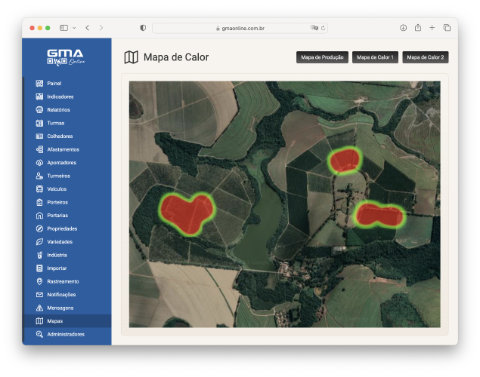Switch to Mapa de Calor 1
The height and width of the screenshot is (377, 480).
click(375, 57)
